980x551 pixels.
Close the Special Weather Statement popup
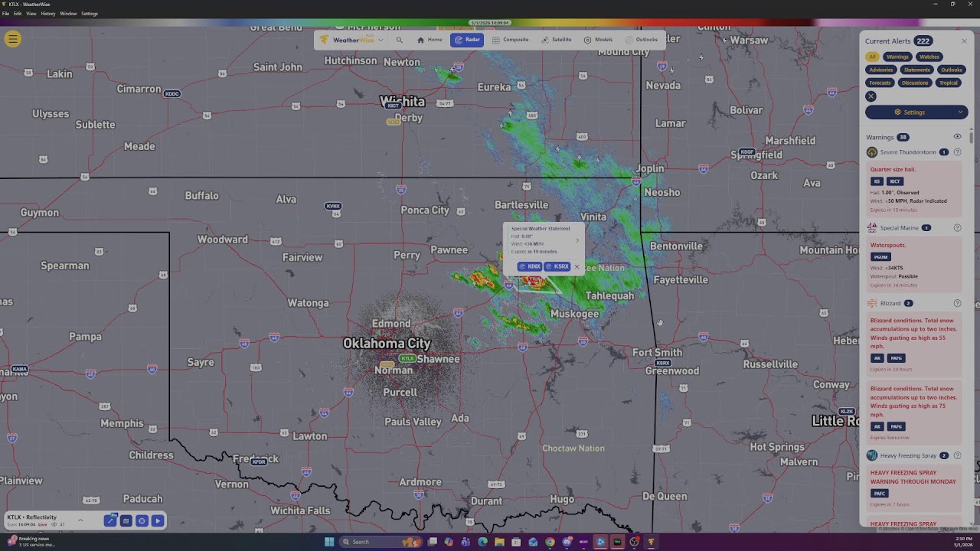[577, 267]
